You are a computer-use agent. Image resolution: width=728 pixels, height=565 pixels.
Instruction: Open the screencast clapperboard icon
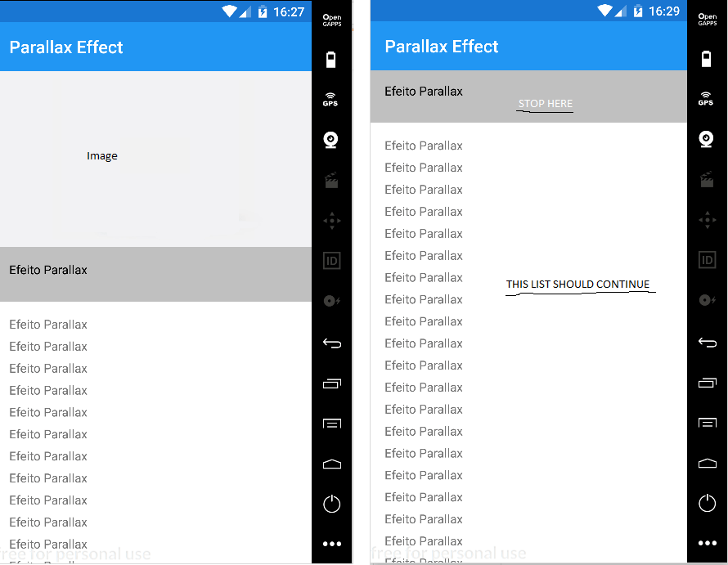pyautogui.click(x=331, y=179)
